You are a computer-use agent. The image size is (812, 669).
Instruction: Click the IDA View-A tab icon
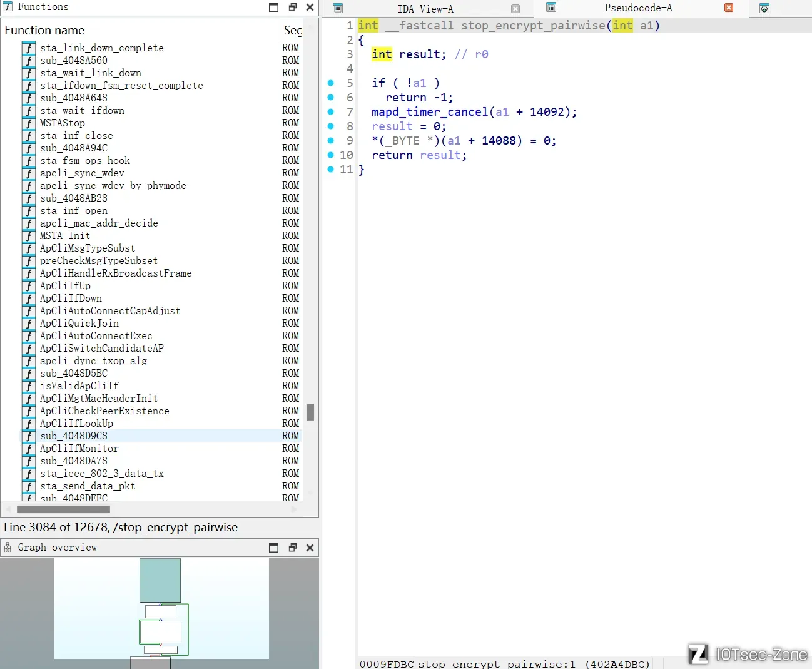(x=338, y=8)
